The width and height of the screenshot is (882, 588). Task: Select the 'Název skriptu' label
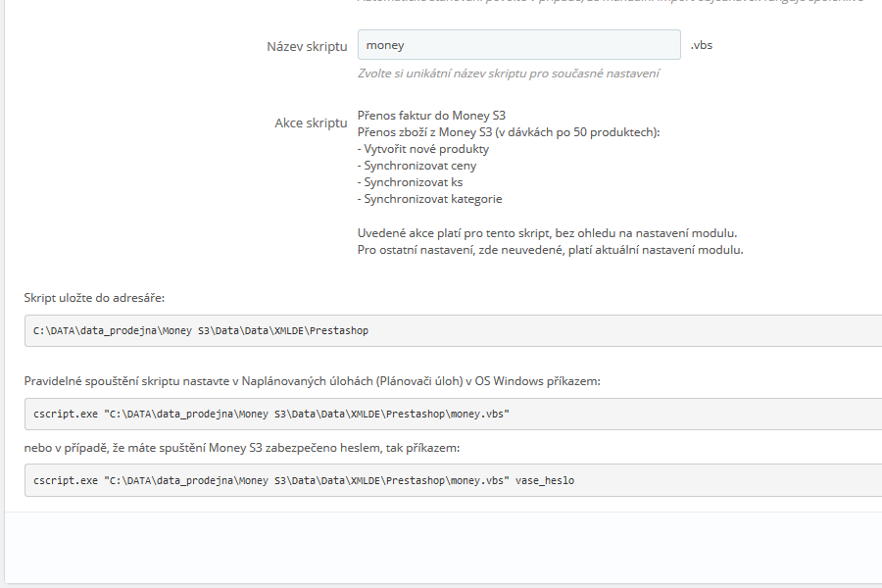coord(307,47)
